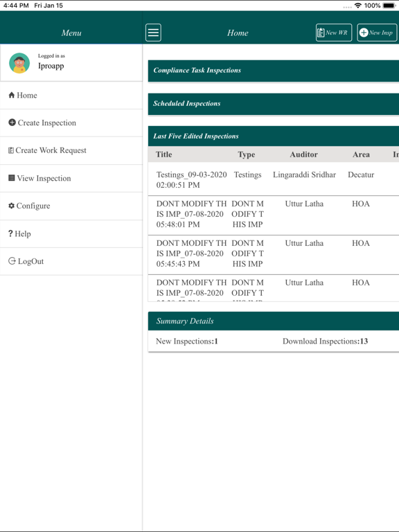Select Create Inspection from the menu
The height and width of the screenshot is (532, 399).
(x=71, y=123)
